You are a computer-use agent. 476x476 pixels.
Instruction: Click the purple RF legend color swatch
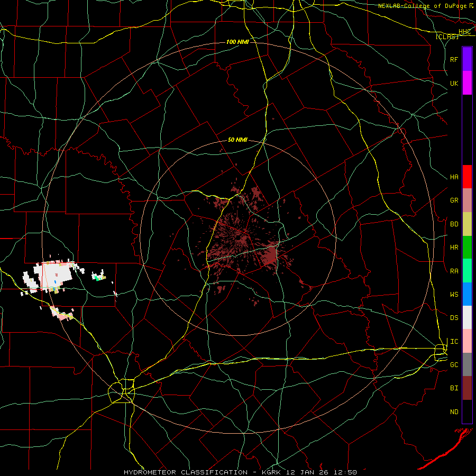467,59
